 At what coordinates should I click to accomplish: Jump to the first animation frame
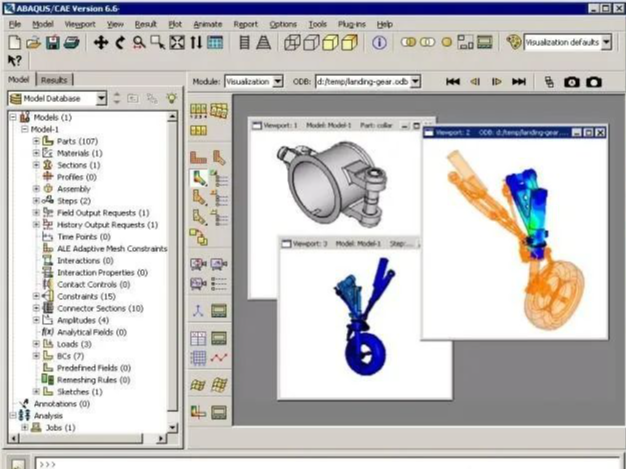[x=453, y=81]
